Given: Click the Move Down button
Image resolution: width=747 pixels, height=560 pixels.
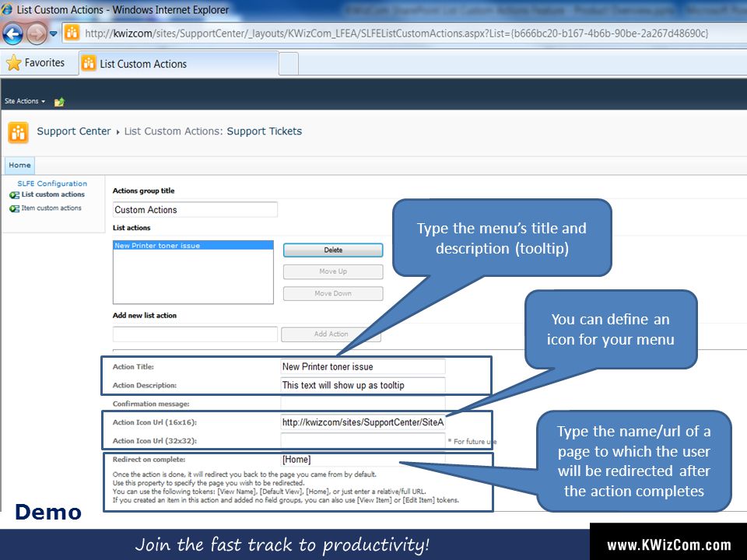Looking at the screenshot, I should point(333,293).
